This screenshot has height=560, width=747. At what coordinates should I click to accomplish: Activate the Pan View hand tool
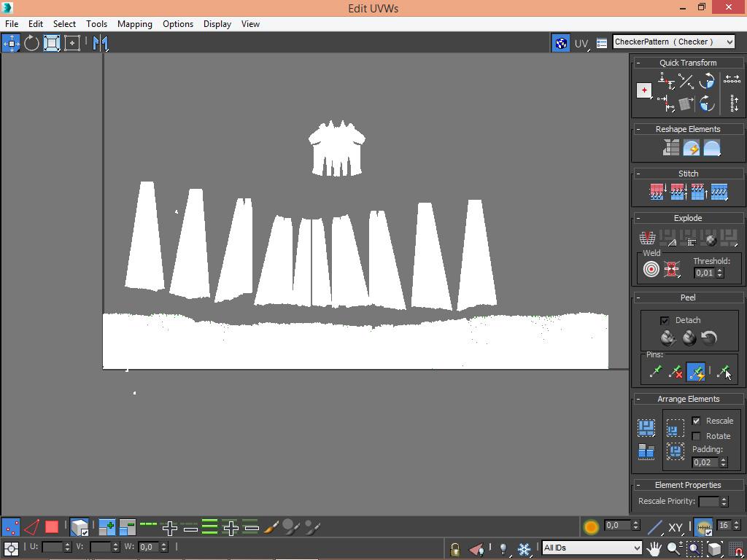(654, 548)
